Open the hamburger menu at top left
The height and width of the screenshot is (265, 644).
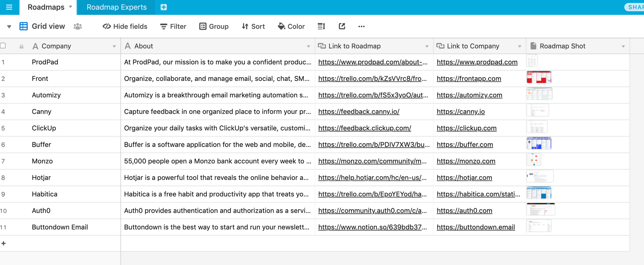(9, 7)
